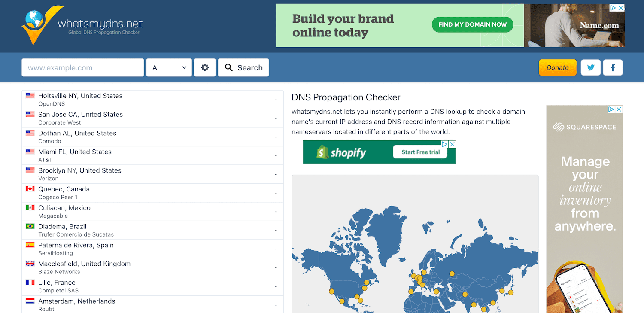Click the Canada flag beside Cogeco Peer 1
The height and width of the screenshot is (313, 644).
[x=30, y=188]
